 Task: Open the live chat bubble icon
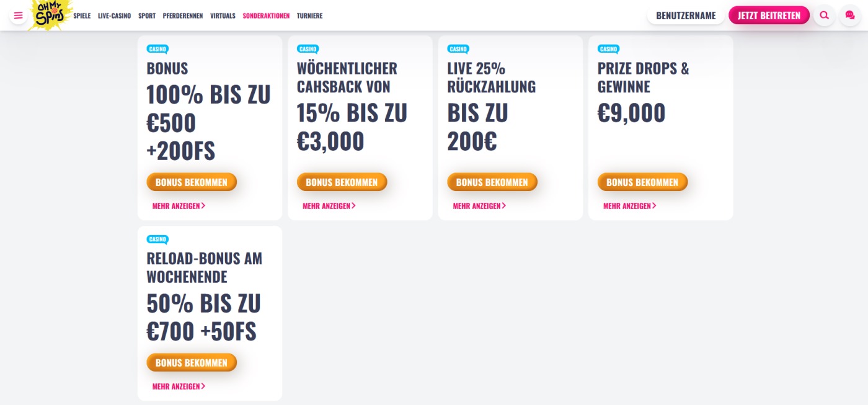[849, 16]
